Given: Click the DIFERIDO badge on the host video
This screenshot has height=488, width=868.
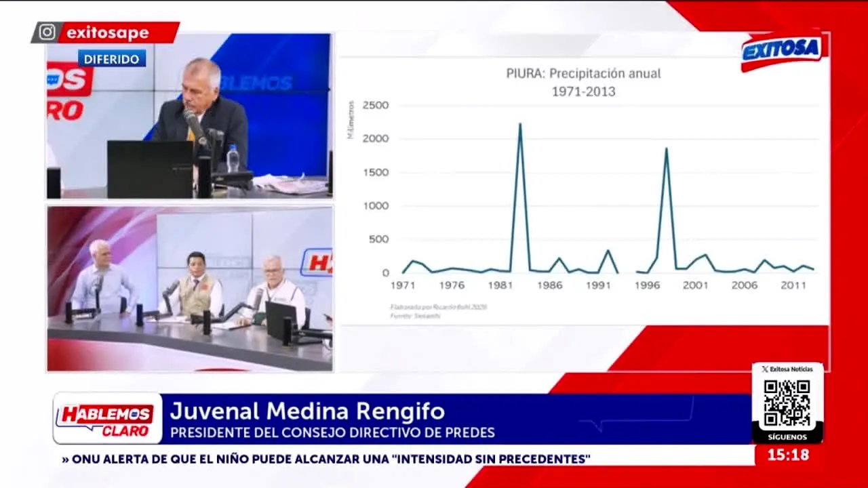Looking at the screenshot, I should point(111,59).
